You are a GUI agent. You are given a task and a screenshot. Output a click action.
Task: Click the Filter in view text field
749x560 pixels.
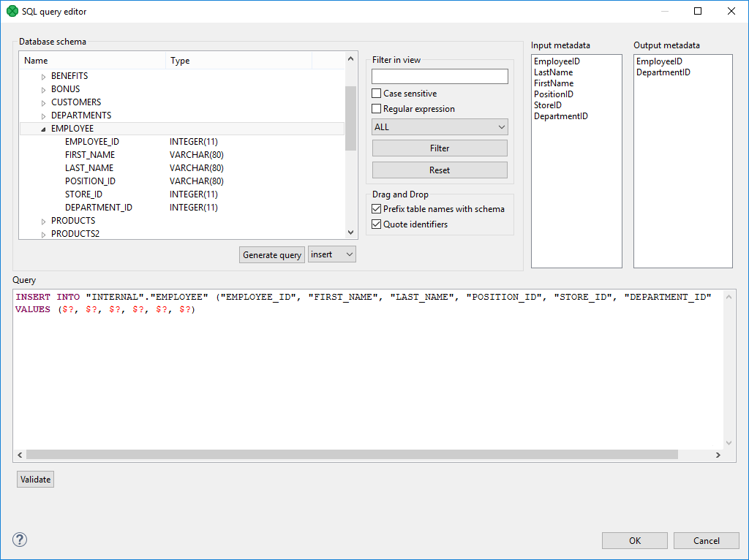[439, 76]
